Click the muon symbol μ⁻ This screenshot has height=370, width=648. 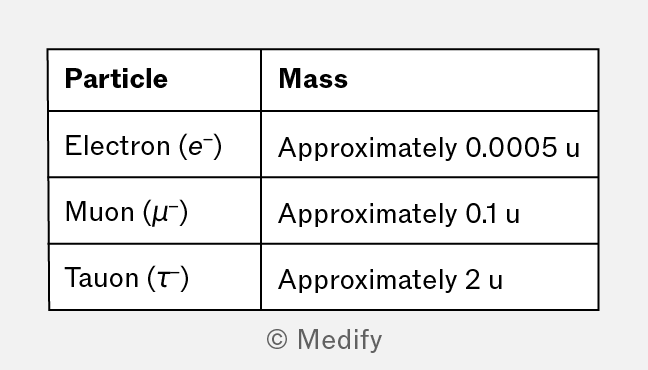(x=165, y=212)
